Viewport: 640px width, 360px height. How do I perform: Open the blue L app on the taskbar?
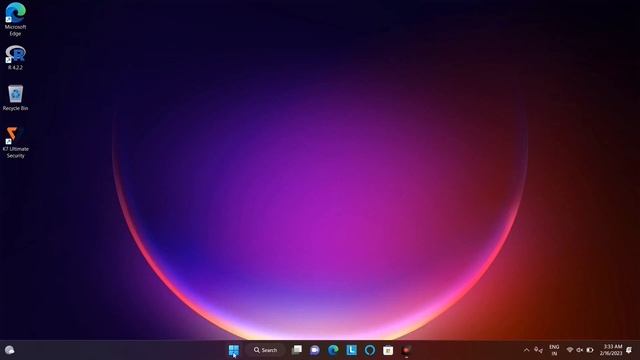(x=351, y=350)
